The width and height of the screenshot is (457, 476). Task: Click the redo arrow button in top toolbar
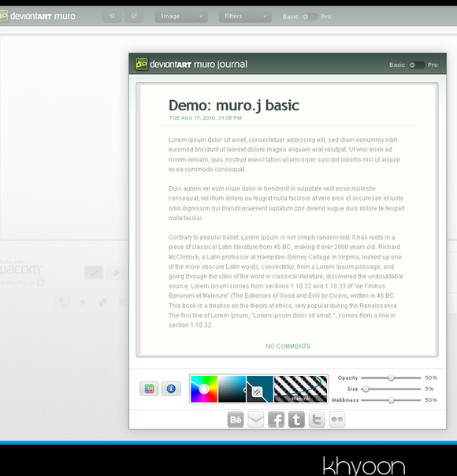click(x=134, y=17)
